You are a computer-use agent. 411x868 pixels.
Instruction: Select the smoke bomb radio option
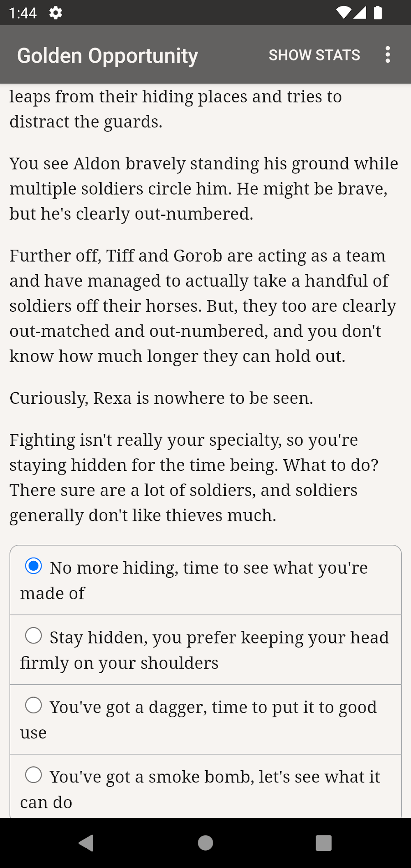tap(34, 775)
